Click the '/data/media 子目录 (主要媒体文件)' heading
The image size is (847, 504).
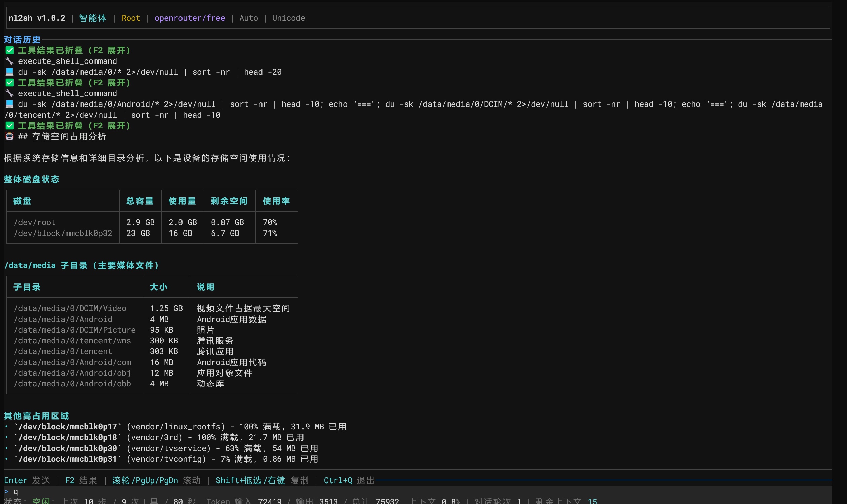pyautogui.click(x=82, y=265)
